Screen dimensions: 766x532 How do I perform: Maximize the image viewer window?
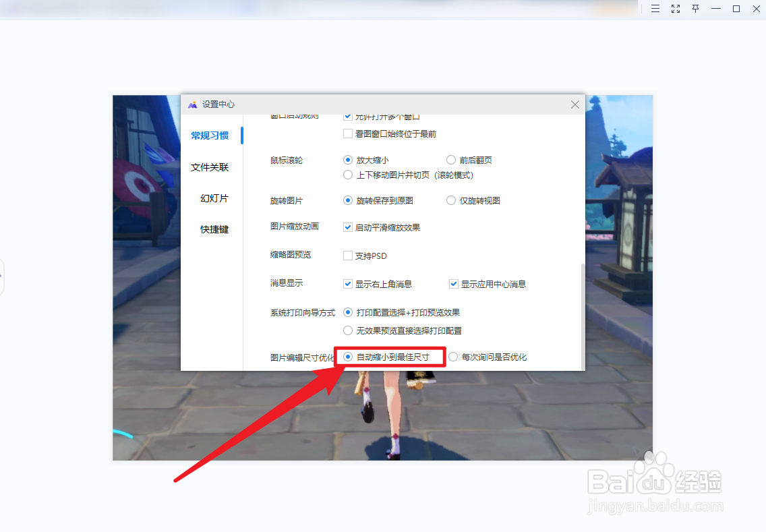(x=736, y=9)
